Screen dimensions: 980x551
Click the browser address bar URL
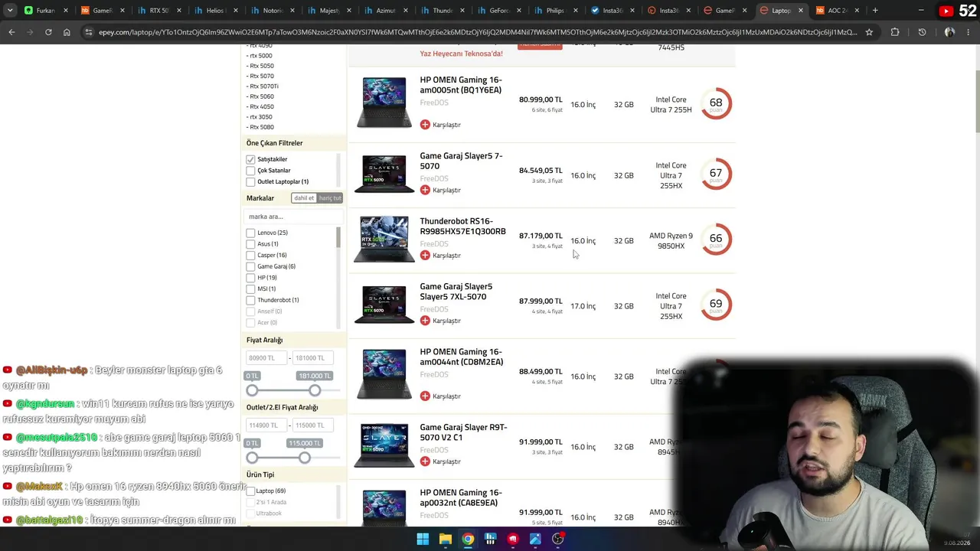click(478, 32)
